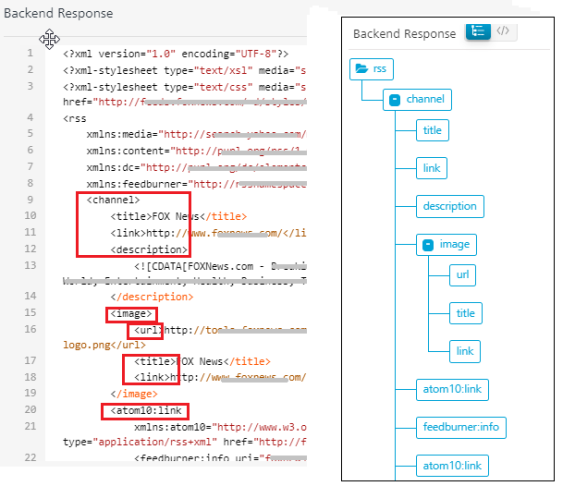Select the first atom10:link node
575x486 pixels.
point(452,390)
